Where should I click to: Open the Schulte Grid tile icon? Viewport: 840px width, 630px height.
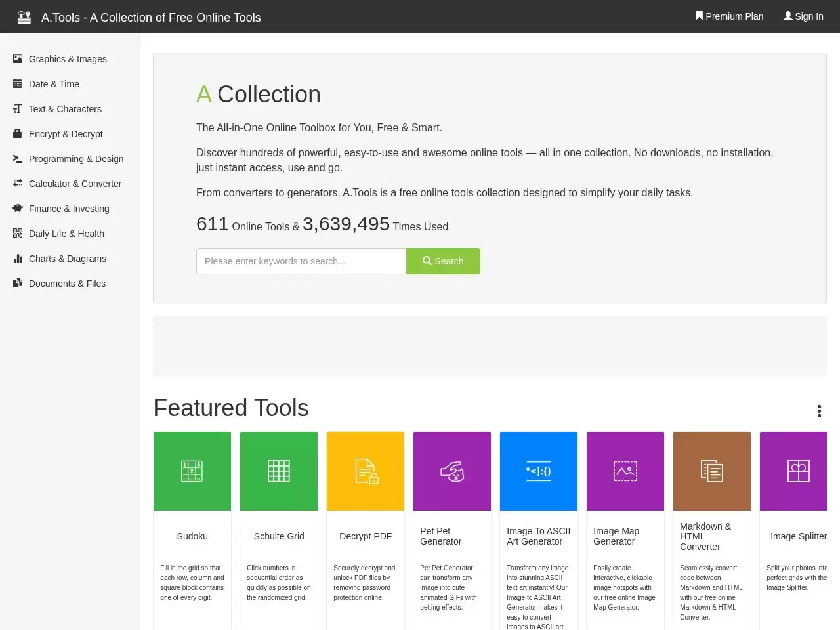click(279, 471)
